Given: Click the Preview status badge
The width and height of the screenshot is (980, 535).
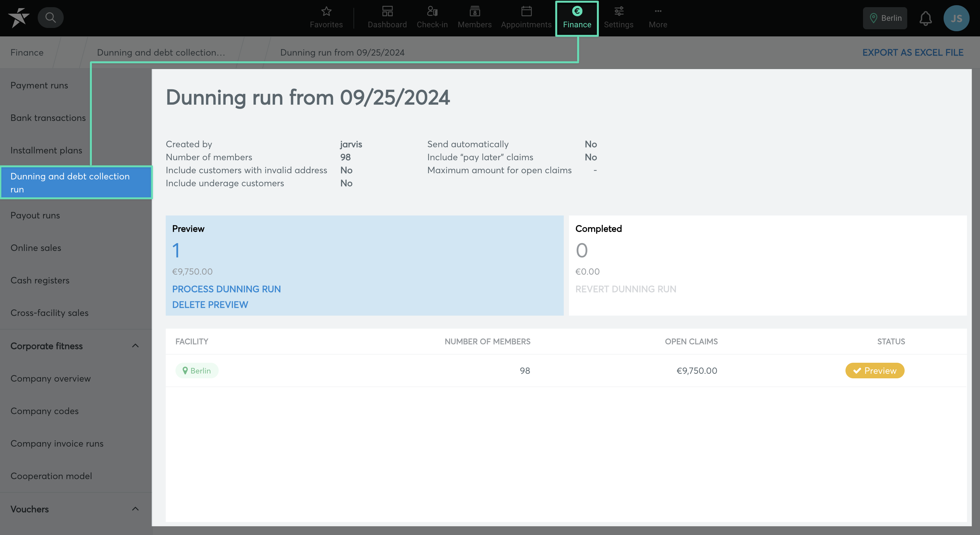Looking at the screenshot, I should click(x=875, y=371).
